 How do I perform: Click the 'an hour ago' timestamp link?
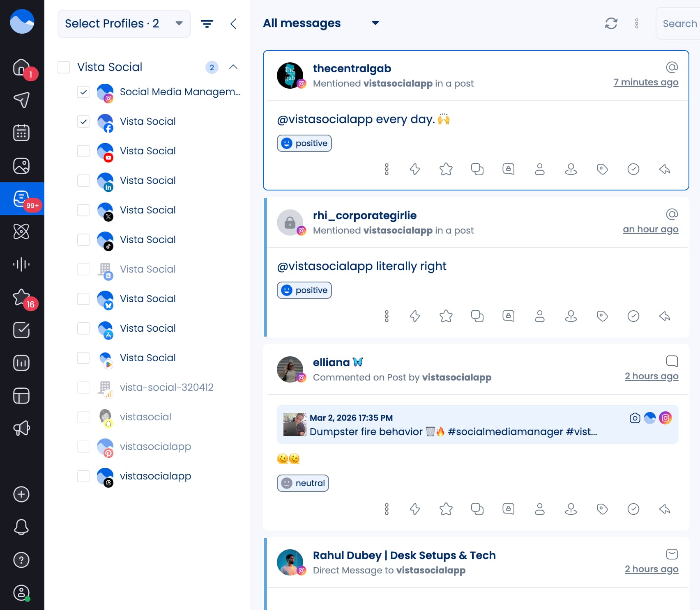click(651, 229)
